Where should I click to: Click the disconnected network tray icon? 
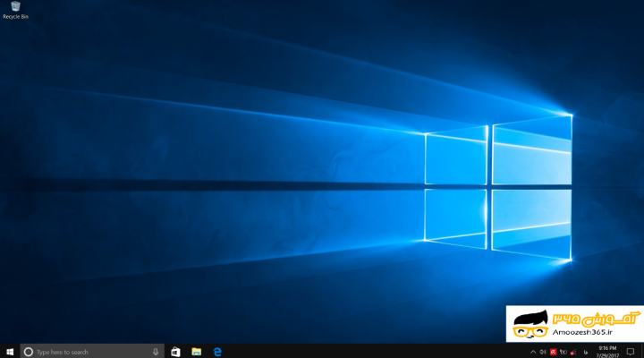pyautogui.click(x=563, y=352)
